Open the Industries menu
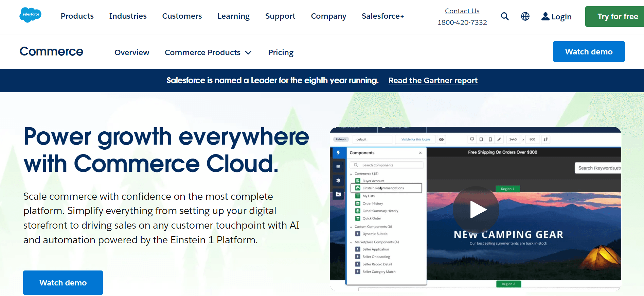 128,16
